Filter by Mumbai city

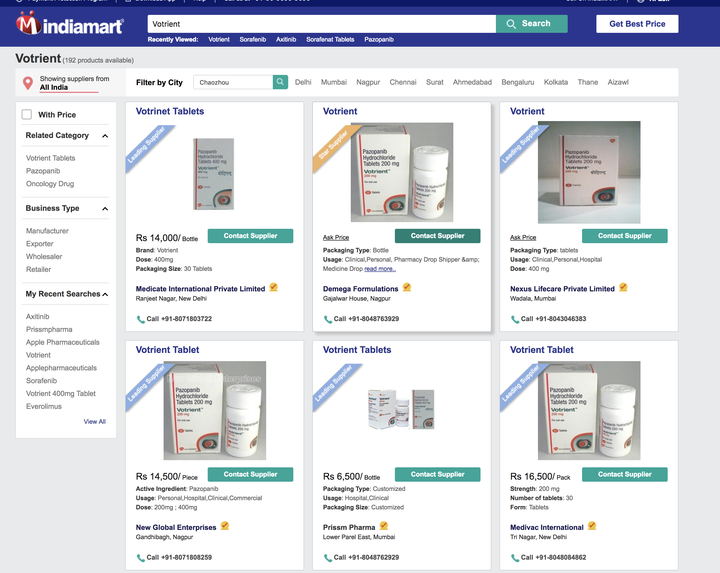pos(333,82)
